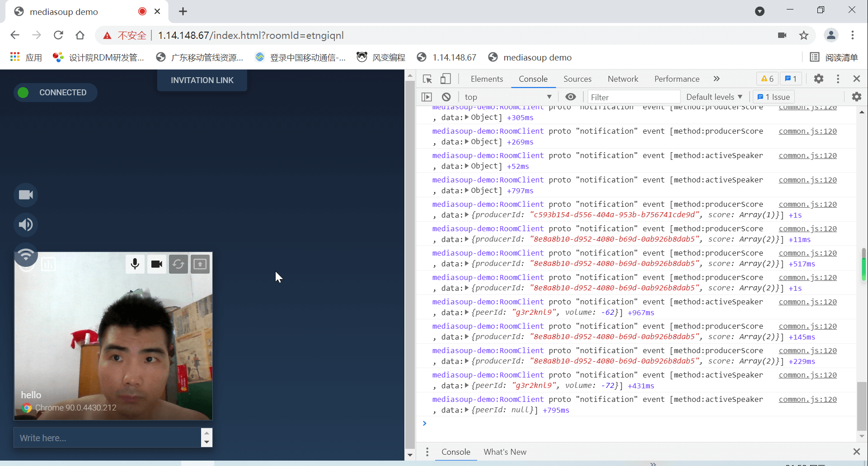Click the chat input down stepper arrow
Viewport: 868px width, 466px height.
[x=206, y=443]
